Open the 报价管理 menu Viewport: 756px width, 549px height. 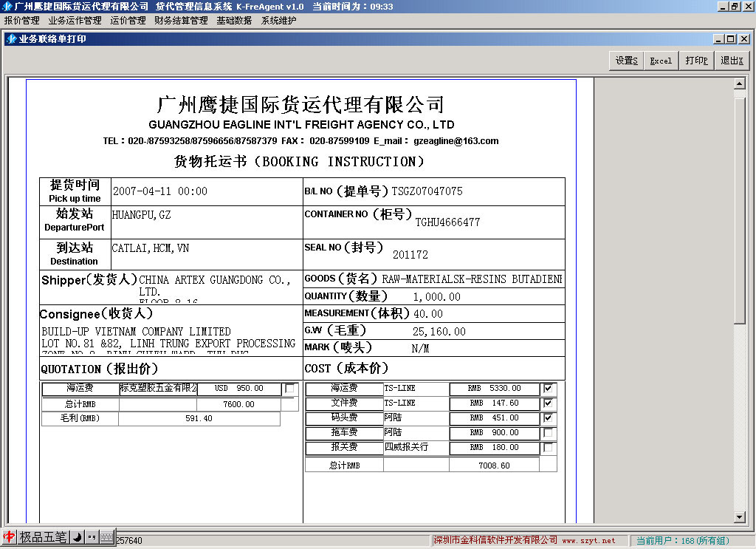click(21, 20)
